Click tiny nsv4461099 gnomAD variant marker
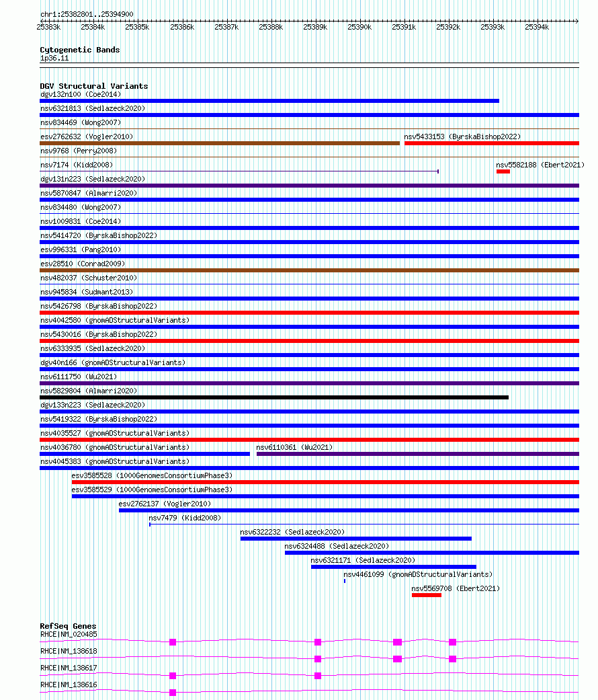Screen dimensions: 598x700 click(x=345, y=581)
